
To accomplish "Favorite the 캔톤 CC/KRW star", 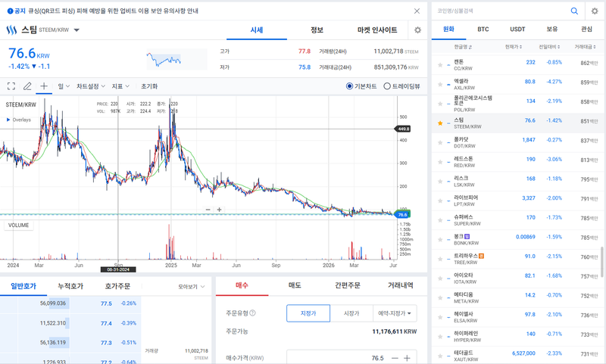I will pos(440,65).
